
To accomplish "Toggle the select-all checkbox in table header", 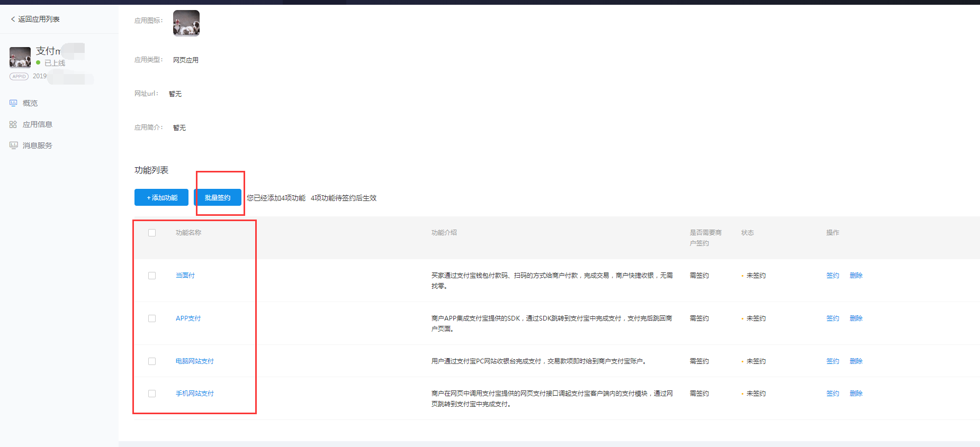I will [x=152, y=233].
